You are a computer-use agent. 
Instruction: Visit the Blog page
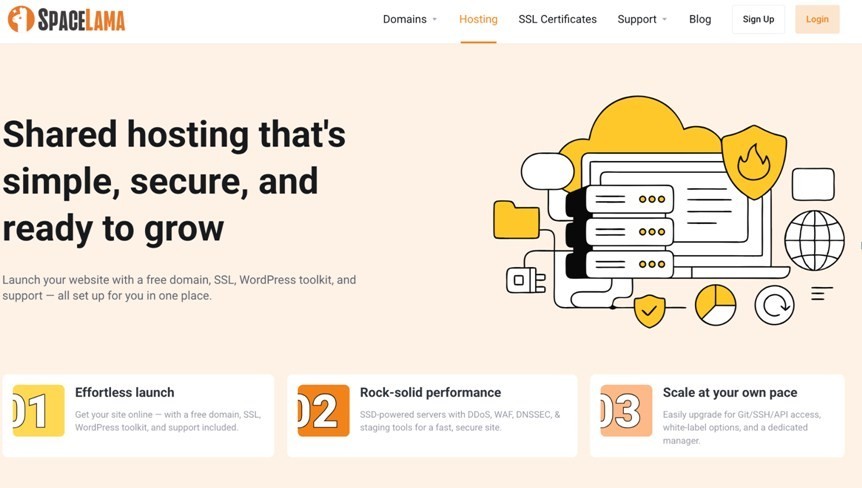pos(700,19)
